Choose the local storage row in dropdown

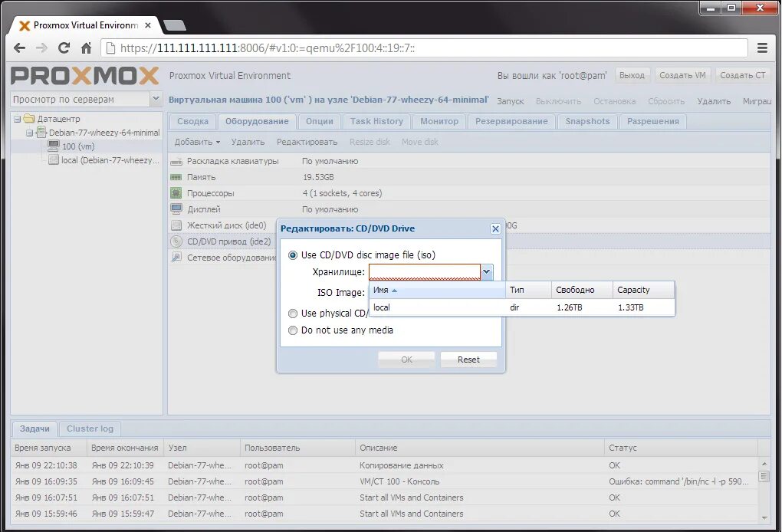tap(521, 307)
